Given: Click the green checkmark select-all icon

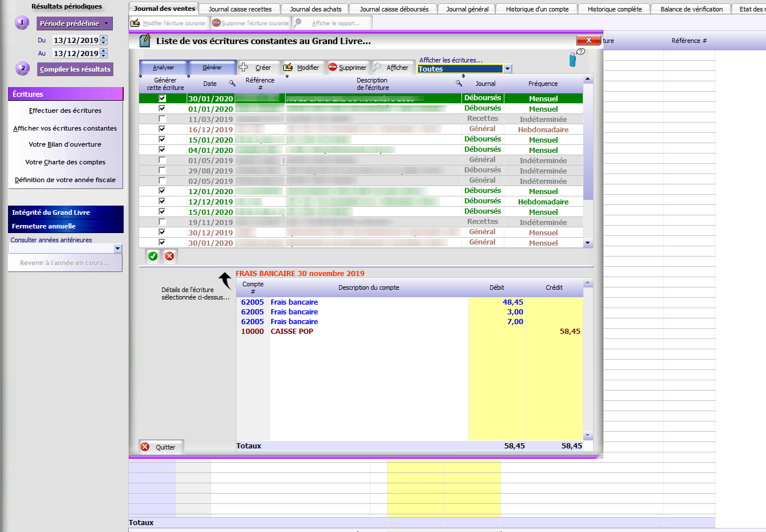Looking at the screenshot, I should coord(153,256).
